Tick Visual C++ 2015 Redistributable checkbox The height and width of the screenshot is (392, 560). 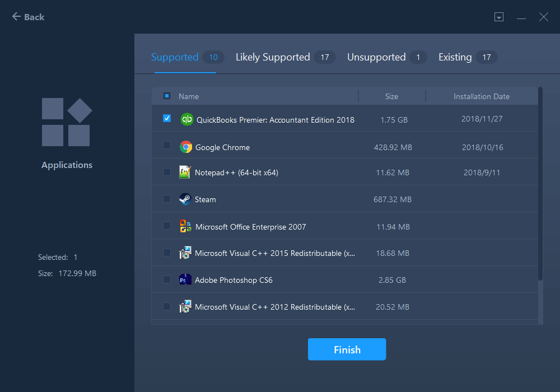pyautogui.click(x=167, y=253)
